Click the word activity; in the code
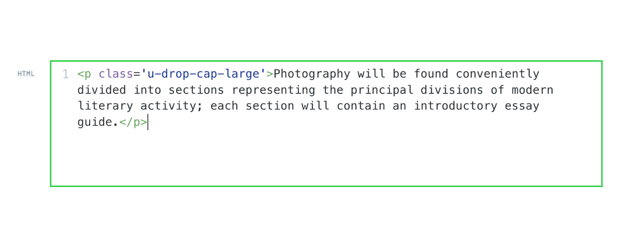644x241 pixels. 172,106
